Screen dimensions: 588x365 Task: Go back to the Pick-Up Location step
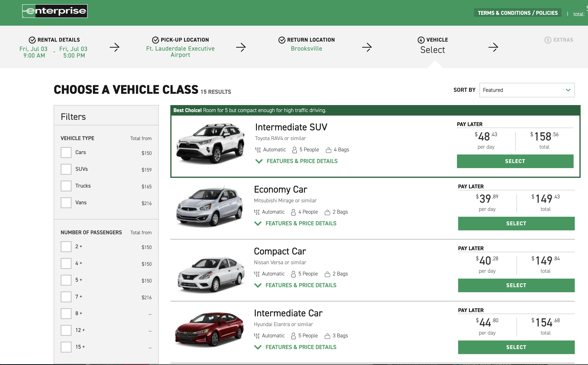180,47
